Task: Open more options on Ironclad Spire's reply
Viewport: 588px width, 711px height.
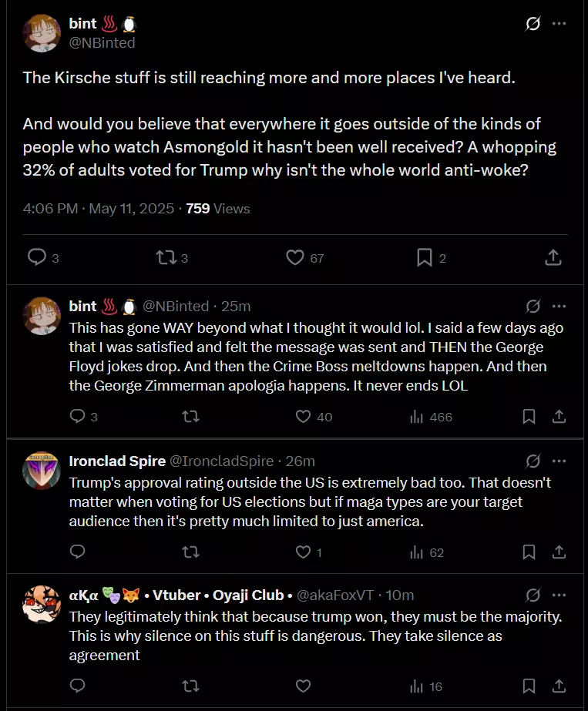Action: tap(559, 461)
